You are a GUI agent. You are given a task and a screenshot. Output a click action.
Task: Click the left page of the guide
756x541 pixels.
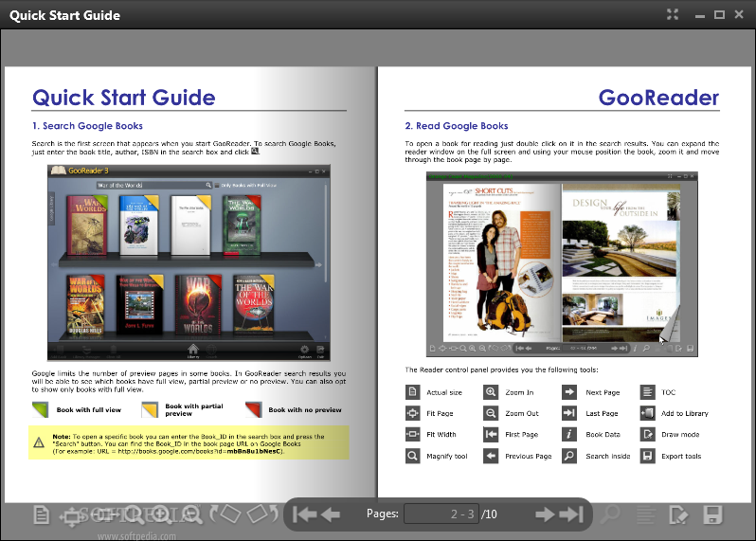[190, 284]
